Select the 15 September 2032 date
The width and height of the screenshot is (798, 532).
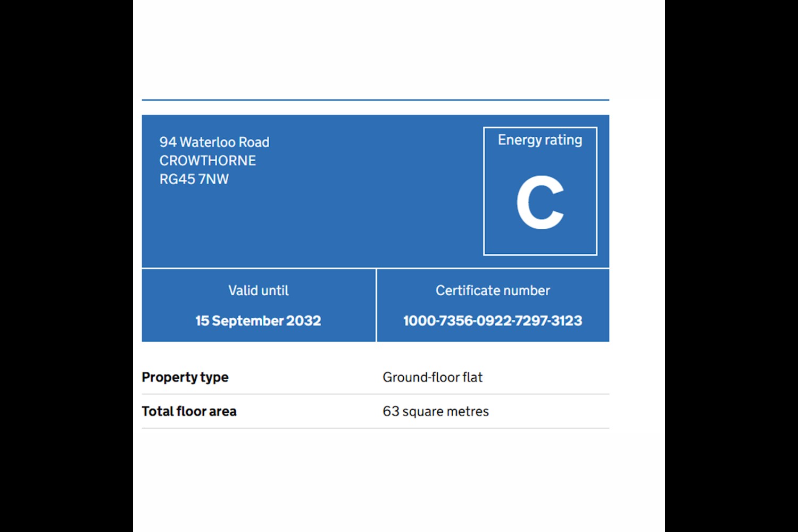(259, 321)
